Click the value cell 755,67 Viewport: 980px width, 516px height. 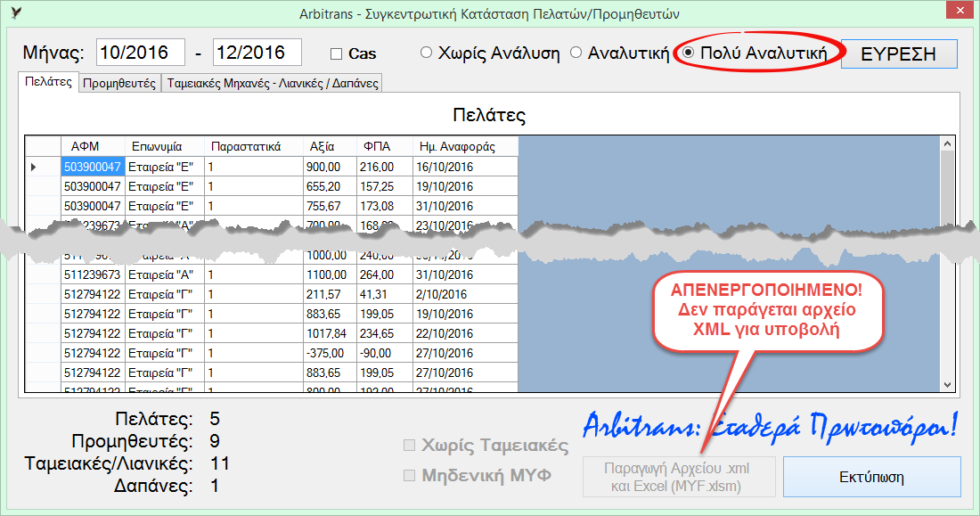(x=330, y=206)
